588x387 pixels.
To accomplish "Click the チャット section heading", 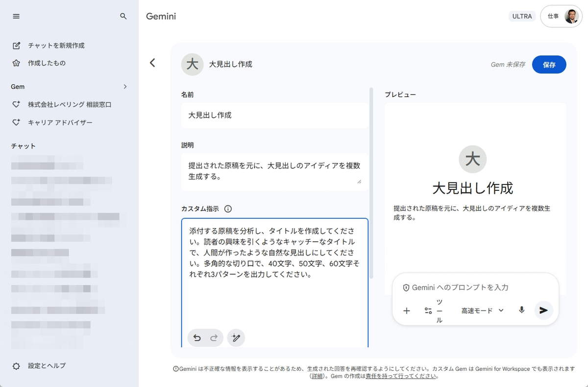I will click(23, 146).
